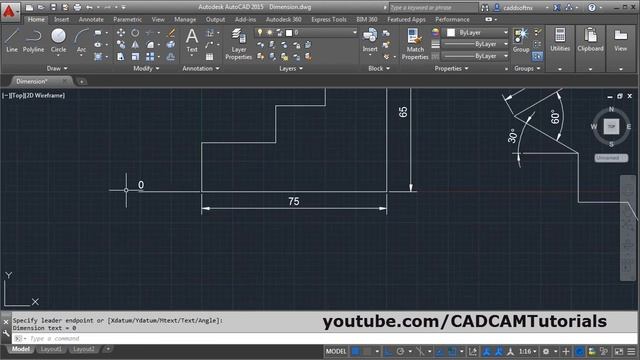
Task: Switch to the Layout1 tab
Action: coord(51,349)
